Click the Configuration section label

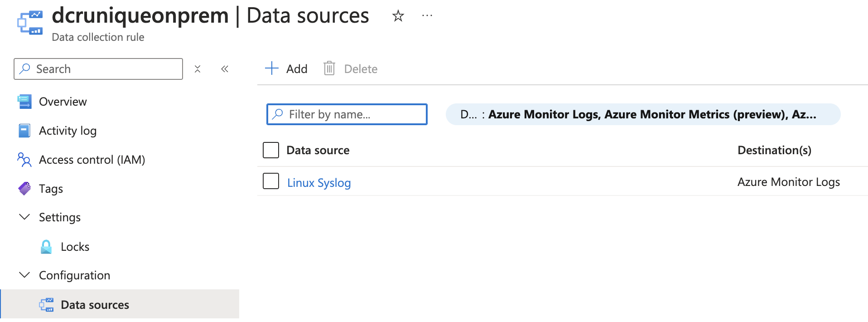click(74, 275)
